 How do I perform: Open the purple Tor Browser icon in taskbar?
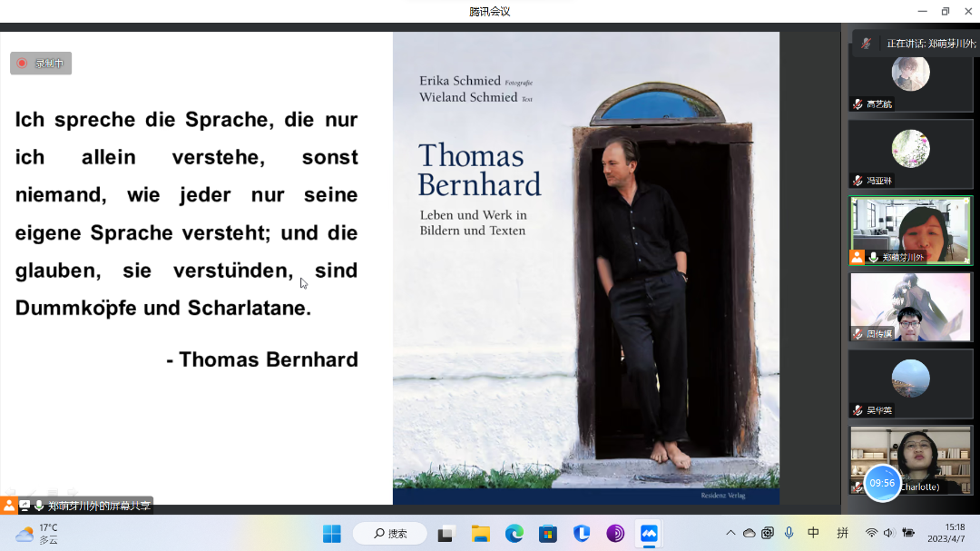615,534
